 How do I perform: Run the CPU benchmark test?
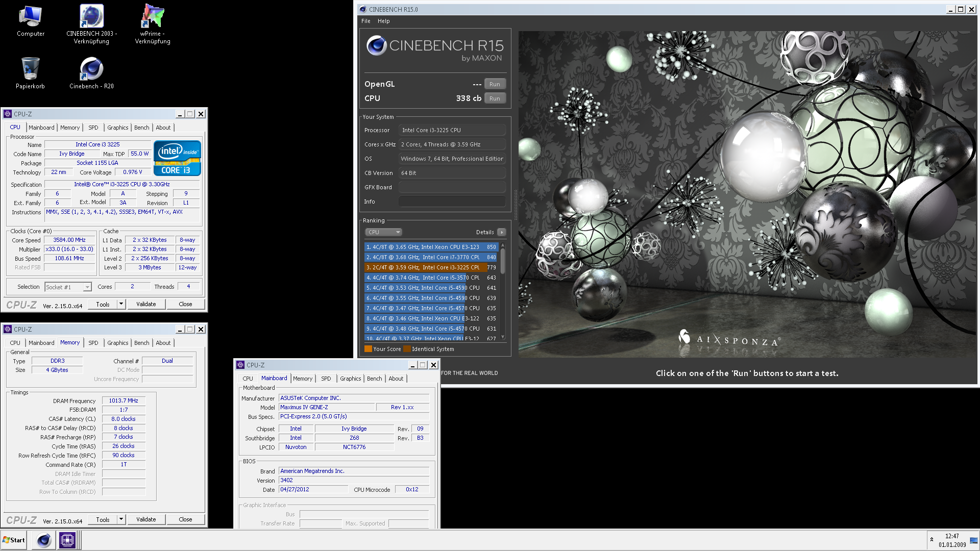pos(495,98)
